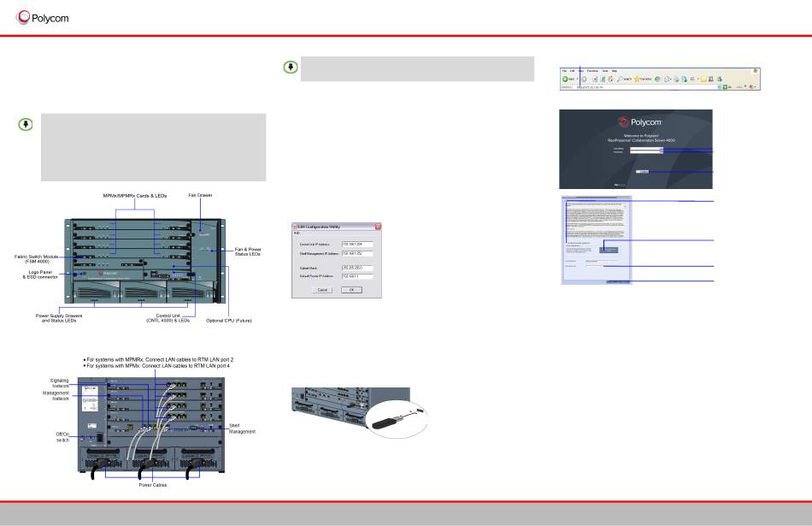The image size is (812, 526).
Task: Open the File menu in browser
Action: click(x=564, y=71)
